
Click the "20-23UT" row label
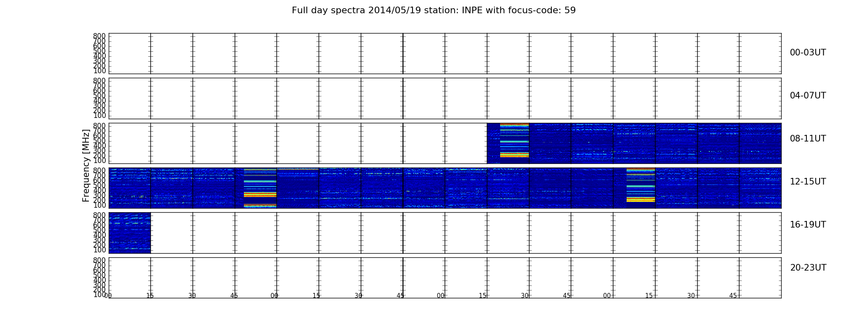click(808, 268)
